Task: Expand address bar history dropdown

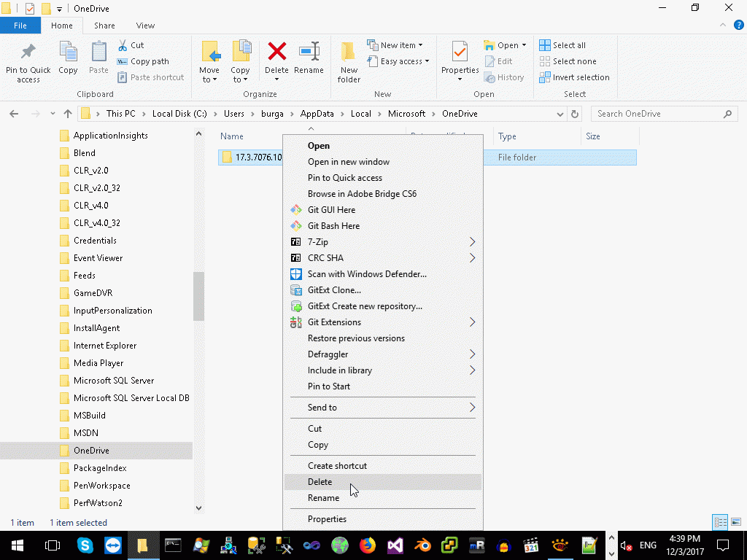Action: click(560, 114)
